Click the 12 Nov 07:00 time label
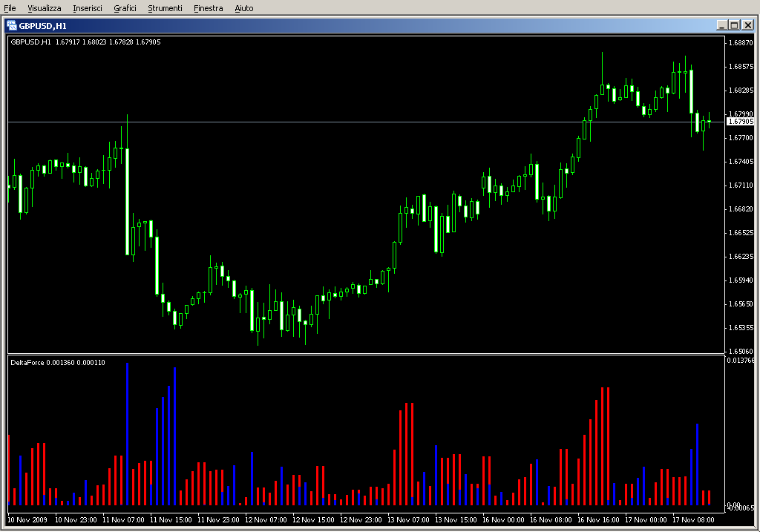760x532 pixels. [x=266, y=520]
